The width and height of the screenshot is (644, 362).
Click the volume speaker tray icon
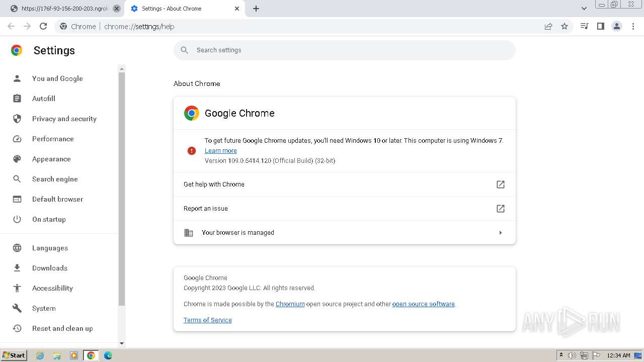coord(572,355)
